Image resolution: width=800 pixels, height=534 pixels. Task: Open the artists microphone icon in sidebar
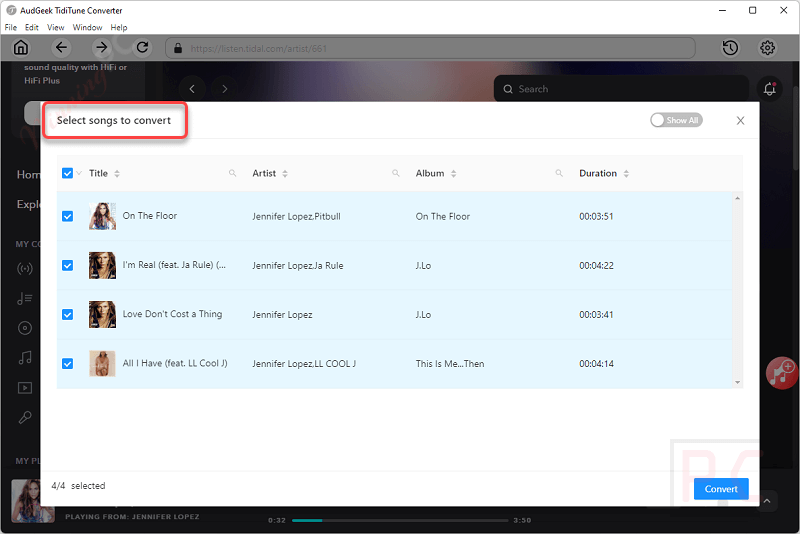[x=24, y=418]
